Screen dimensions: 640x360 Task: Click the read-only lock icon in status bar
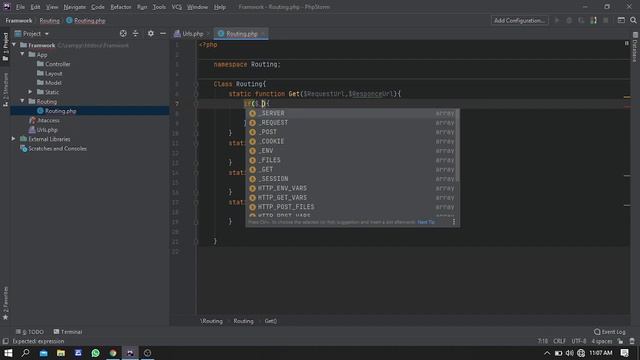click(620, 341)
